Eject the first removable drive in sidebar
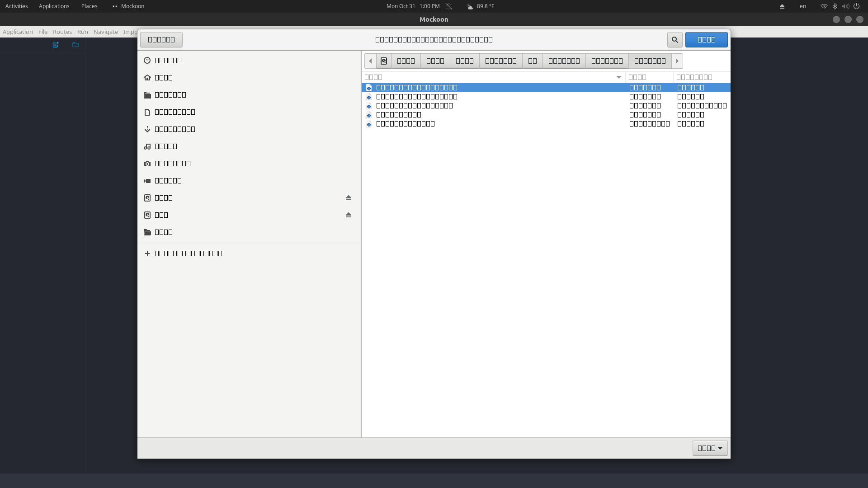Image resolution: width=868 pixels, height=488 pixels. 348,197
